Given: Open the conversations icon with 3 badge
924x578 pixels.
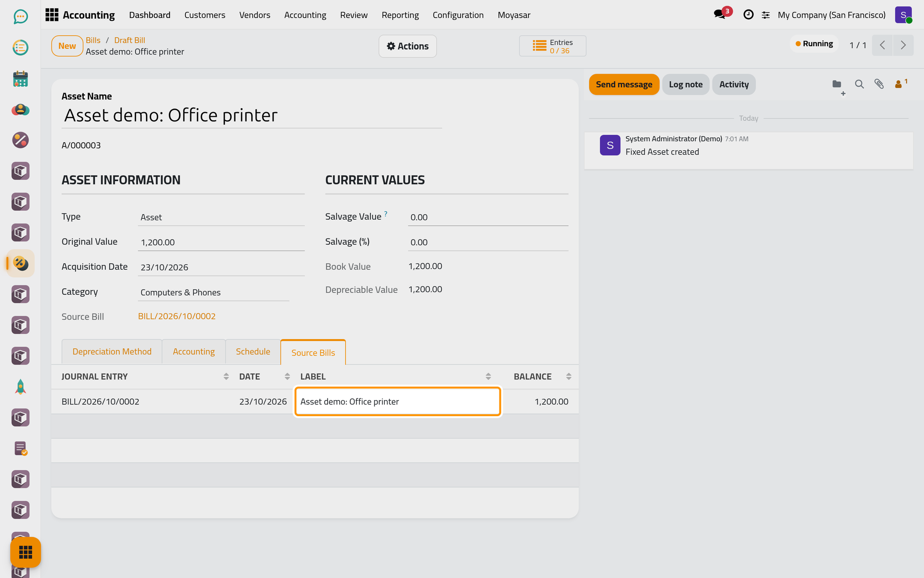Looking at the screenshot, I should (721, 14).
